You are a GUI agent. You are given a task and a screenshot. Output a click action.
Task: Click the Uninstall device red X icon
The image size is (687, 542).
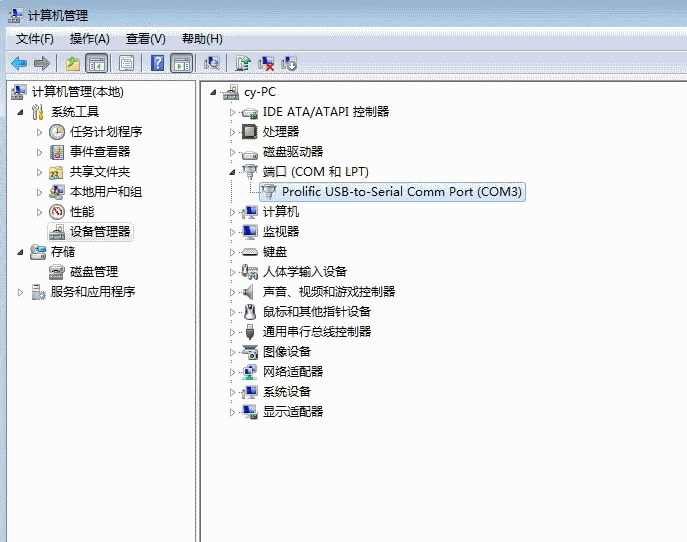pos(266,64)
